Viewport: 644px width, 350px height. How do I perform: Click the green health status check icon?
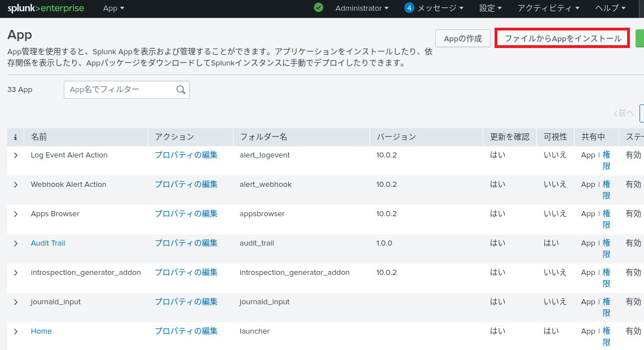319,8
